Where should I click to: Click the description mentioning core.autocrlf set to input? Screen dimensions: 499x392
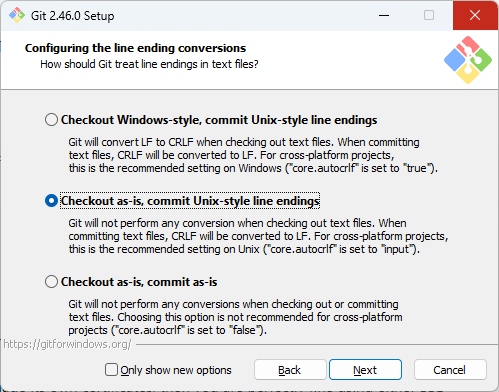pyautogui.click(x=258, y=236)
